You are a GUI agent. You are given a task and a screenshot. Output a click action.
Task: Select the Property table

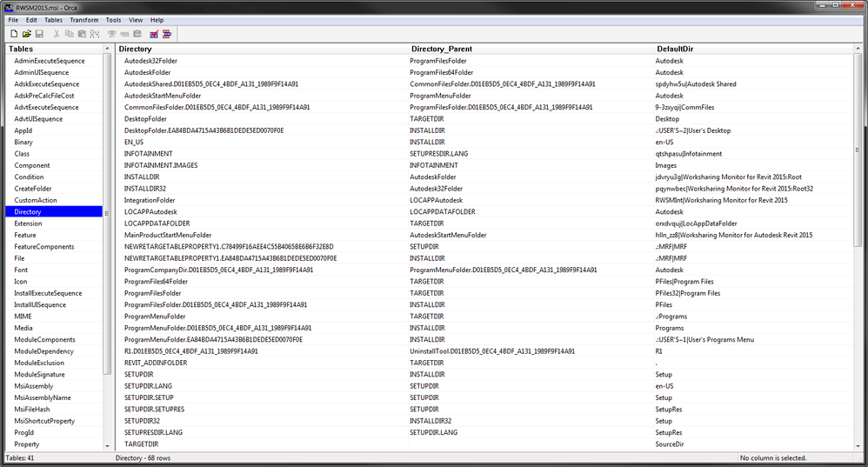click(x=27, y=444)
